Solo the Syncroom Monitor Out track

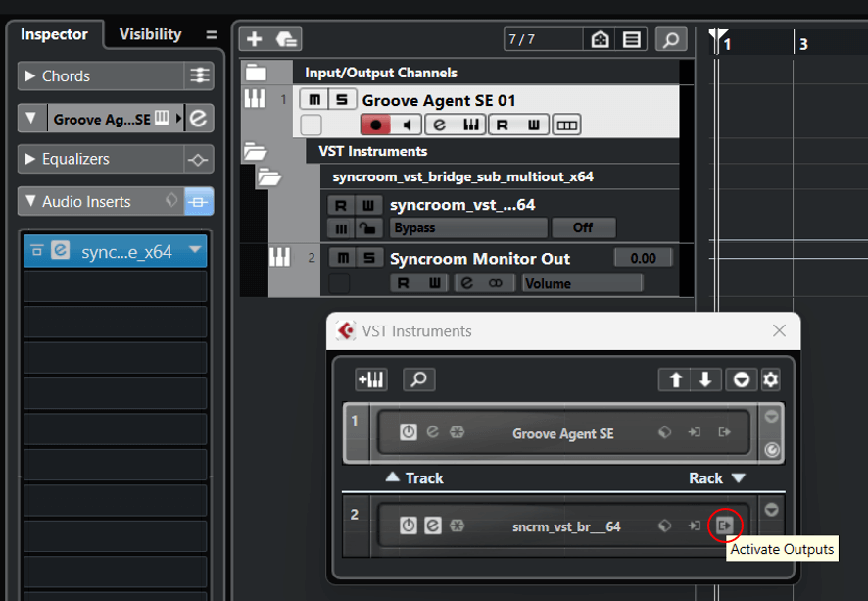(x=368, y=258)
